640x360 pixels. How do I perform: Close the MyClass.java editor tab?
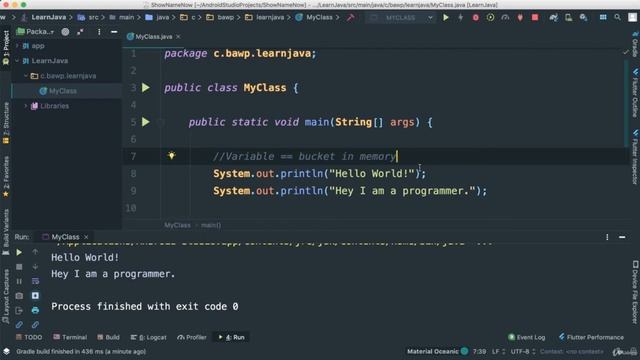[178, 36]
